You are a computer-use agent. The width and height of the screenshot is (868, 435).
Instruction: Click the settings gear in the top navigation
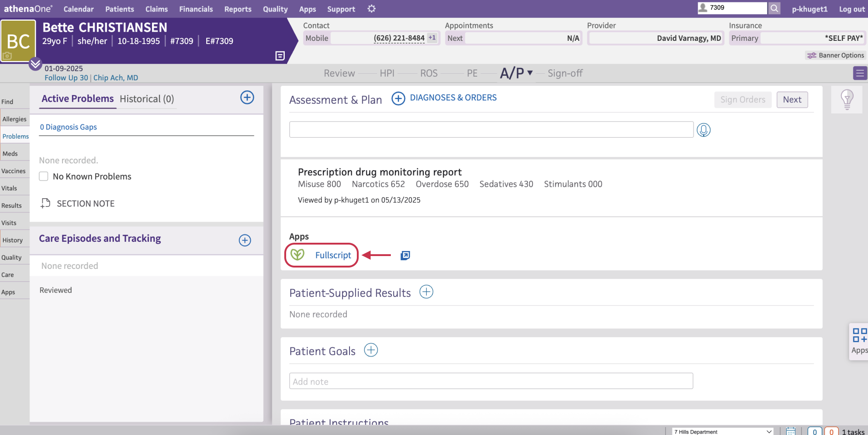click(x=371, y=8)
